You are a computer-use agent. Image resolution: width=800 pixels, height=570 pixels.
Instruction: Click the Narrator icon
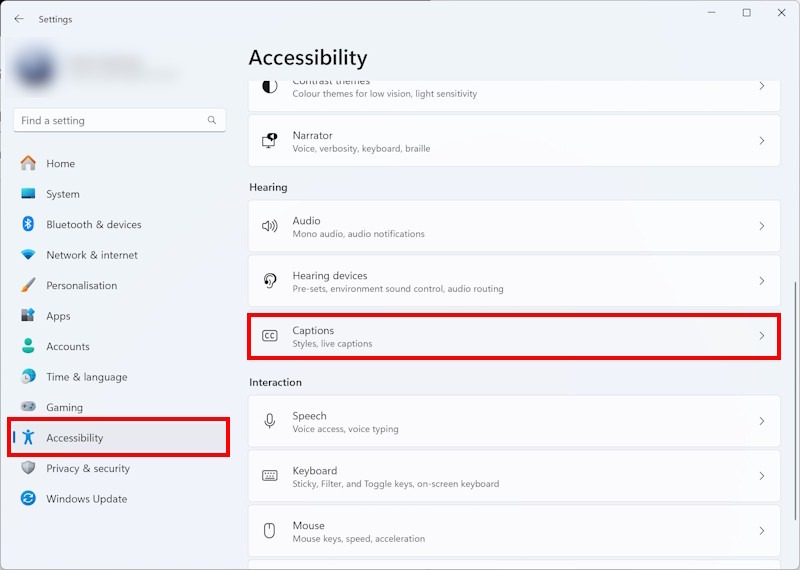click(269, 141)
